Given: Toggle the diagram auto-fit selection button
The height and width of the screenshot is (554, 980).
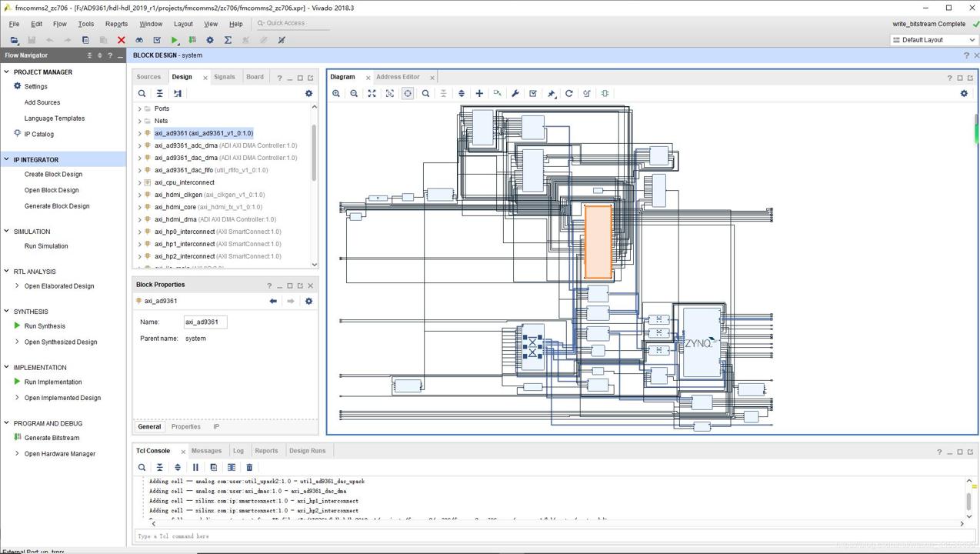Looking at the screenshot, I should [408, 93].
